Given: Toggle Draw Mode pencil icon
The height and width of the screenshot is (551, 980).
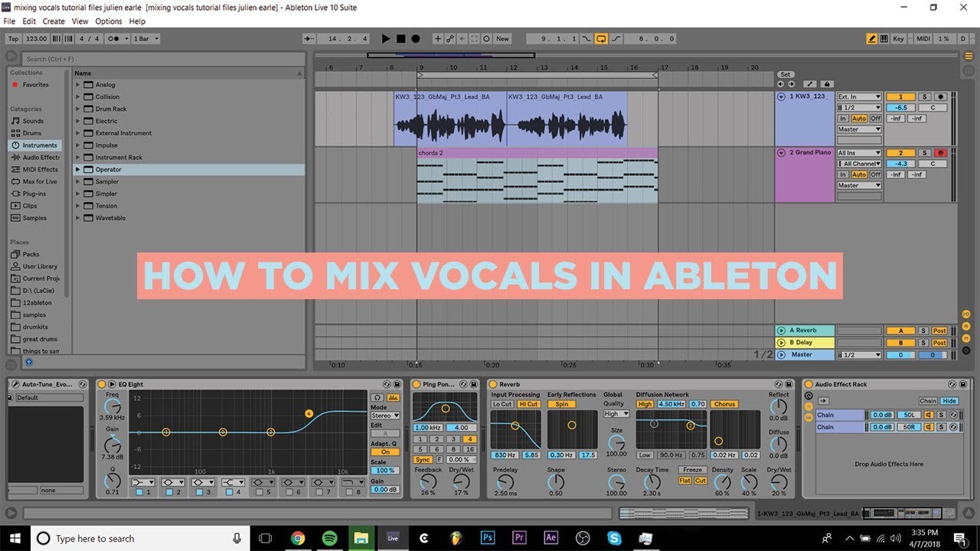Looking at the screenshot, I should click(871, 38).
